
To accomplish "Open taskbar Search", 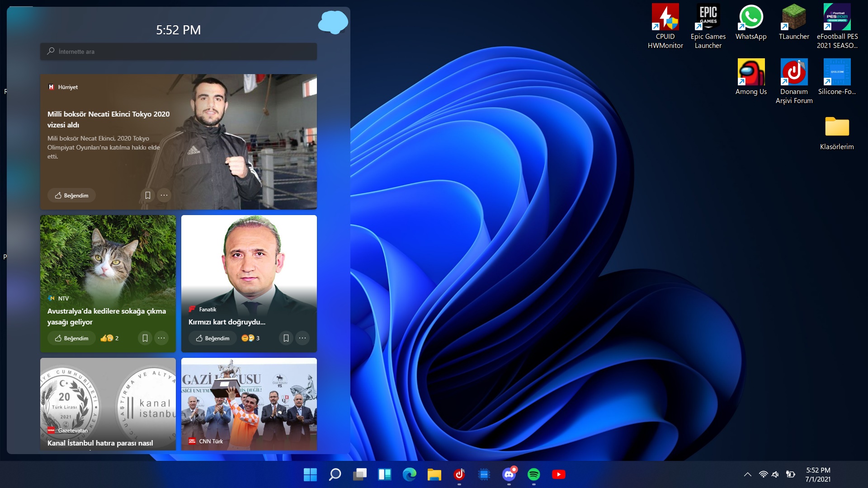I will pyautogui.click(x=335, y=474).
